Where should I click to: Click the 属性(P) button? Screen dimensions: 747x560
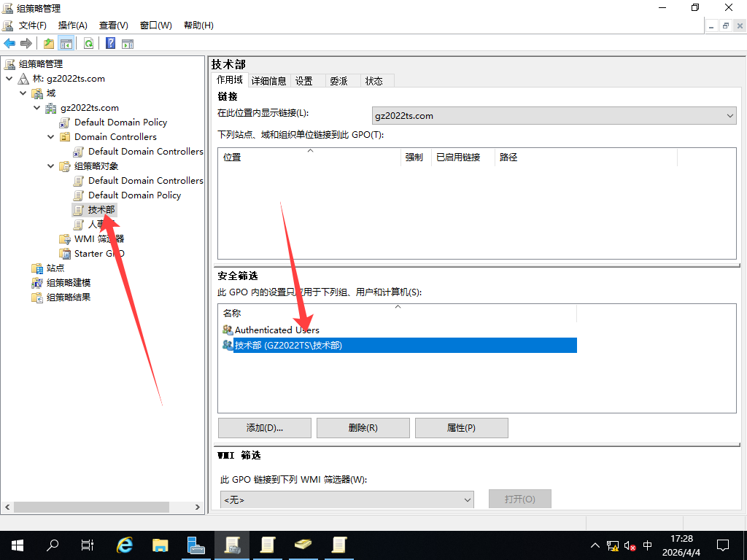click(461, 428)
